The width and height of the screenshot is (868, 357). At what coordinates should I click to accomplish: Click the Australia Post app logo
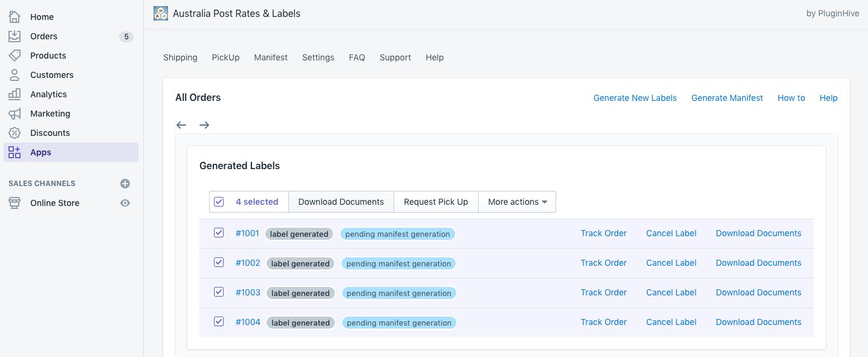click(x=161, y=13)
